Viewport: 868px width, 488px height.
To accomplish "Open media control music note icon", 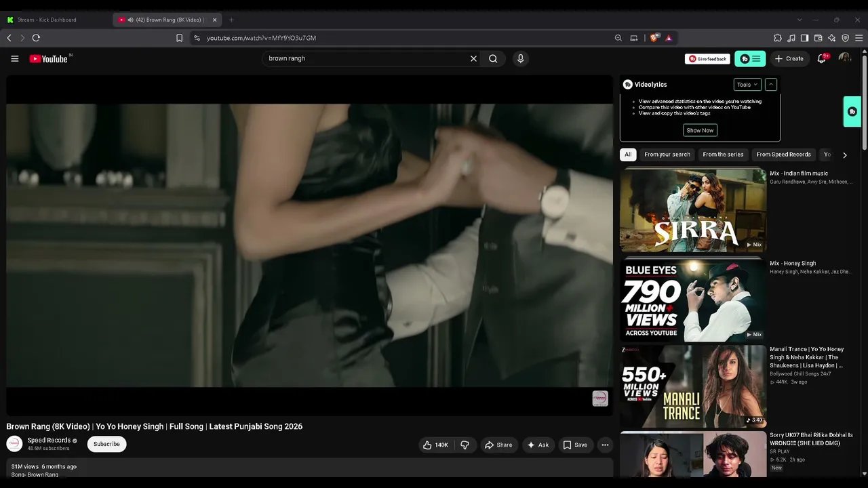I will pos(791,38).
